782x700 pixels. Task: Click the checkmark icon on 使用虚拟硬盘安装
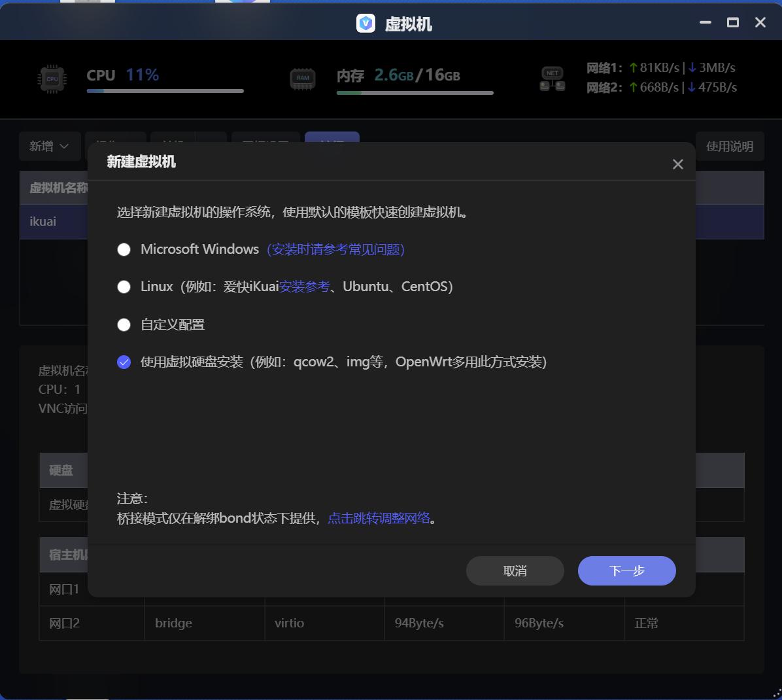tap(124, 361)
